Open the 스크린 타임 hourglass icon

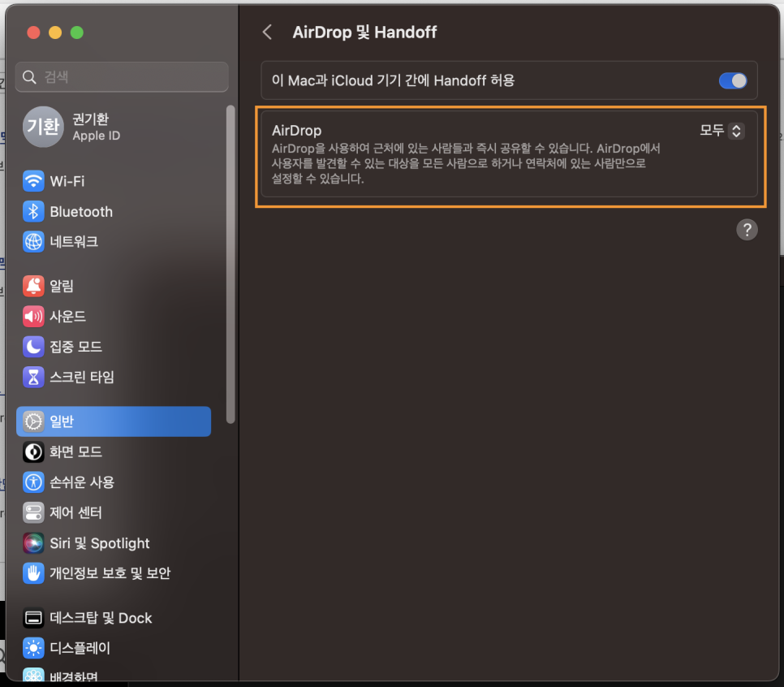(x=33, y=377)
